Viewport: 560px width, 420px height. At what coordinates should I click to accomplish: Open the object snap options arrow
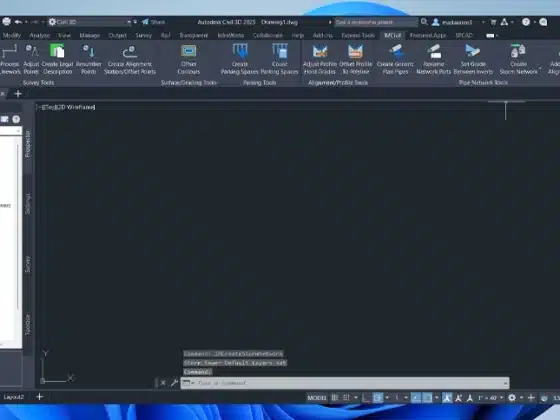coord(437,398)
